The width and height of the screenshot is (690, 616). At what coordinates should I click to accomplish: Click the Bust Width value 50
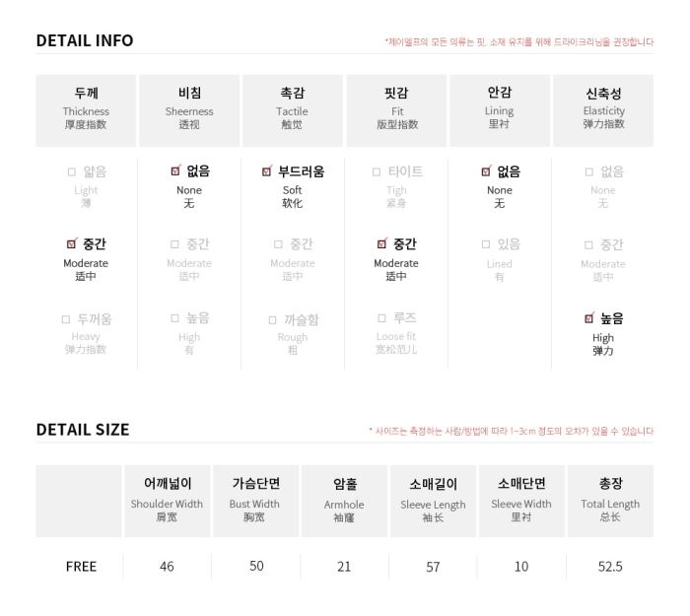[256, 566]
